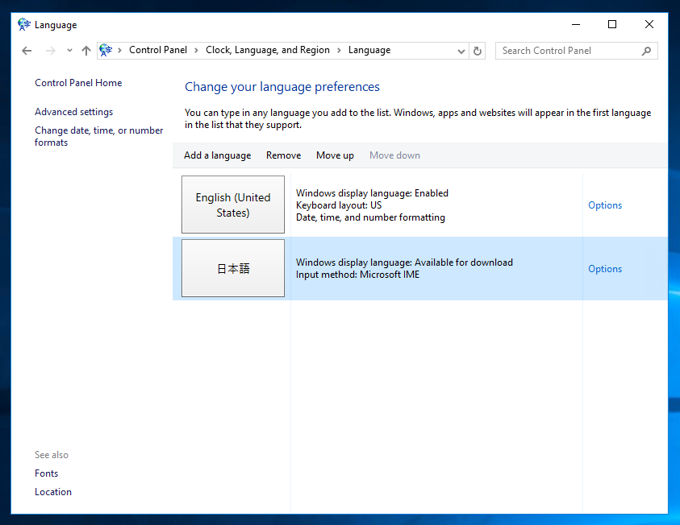Open Options for Japanese language
Screen dimensions: 680x525
[605, 269]
